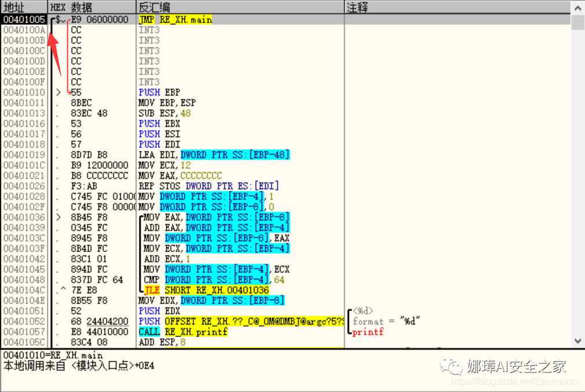585x392 pixels.
Task: Select the PUSH EDX instruction
Action: 159,311
